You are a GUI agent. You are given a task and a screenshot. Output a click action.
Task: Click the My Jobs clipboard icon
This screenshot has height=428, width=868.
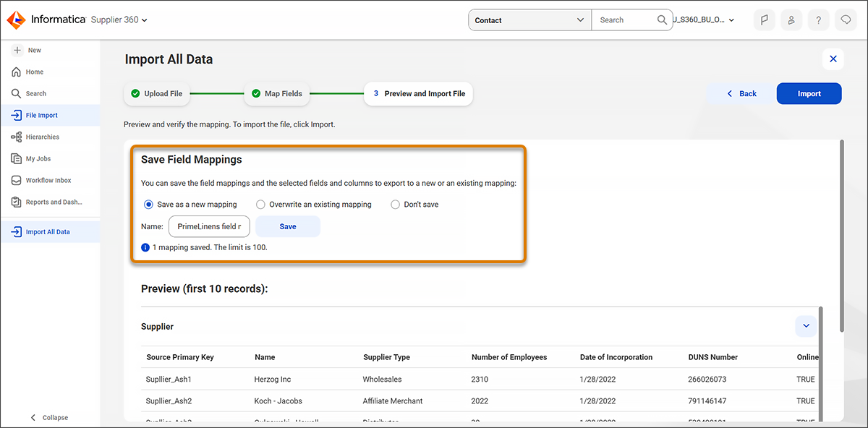click(17, 158)
